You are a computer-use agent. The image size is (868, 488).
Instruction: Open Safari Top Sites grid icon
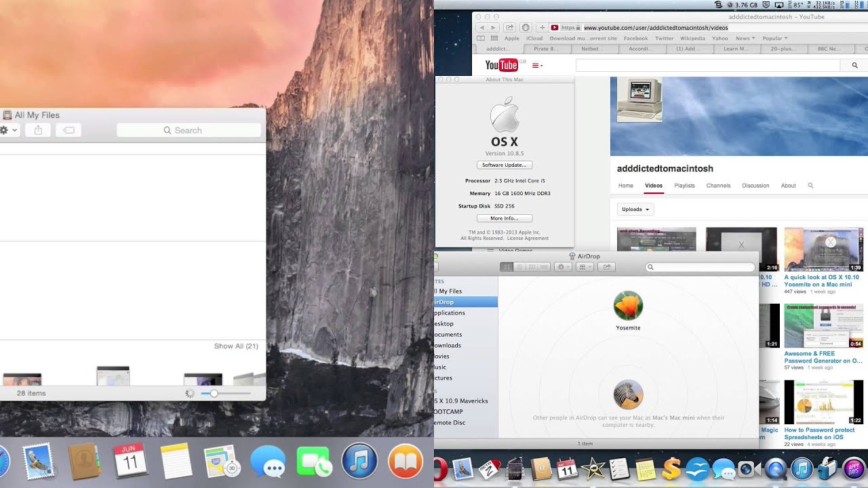(494, 39)
